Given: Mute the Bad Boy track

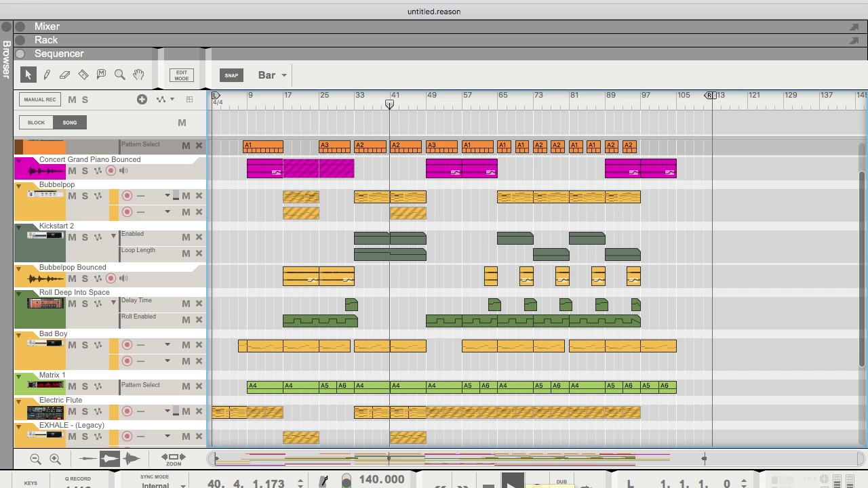Looking at the screenshot, I should [x=73, y=345].
